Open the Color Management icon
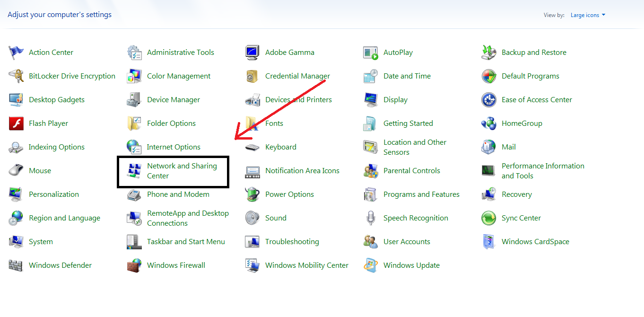The width and height of the screenshot is (644, 317). (134, 76)
